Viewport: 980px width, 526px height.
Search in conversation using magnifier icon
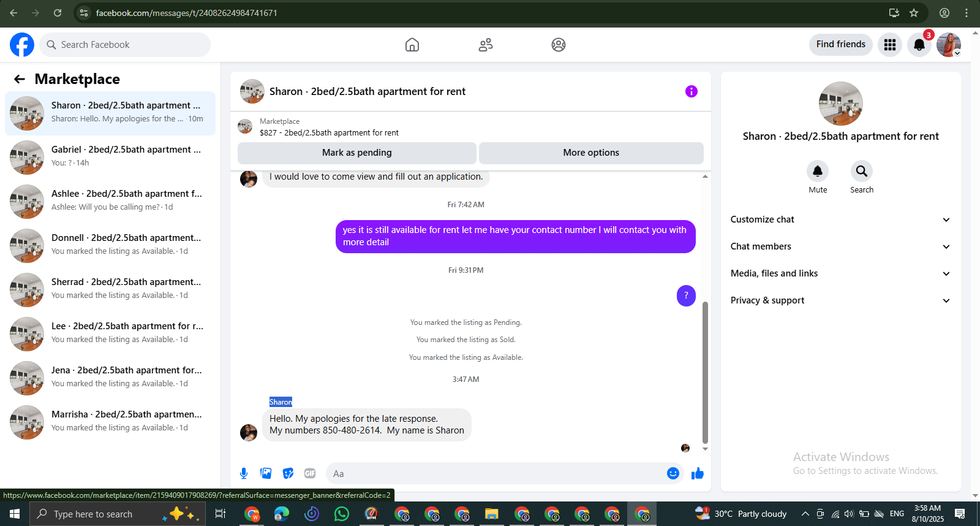pyautogui.click(x=862, y=171)
